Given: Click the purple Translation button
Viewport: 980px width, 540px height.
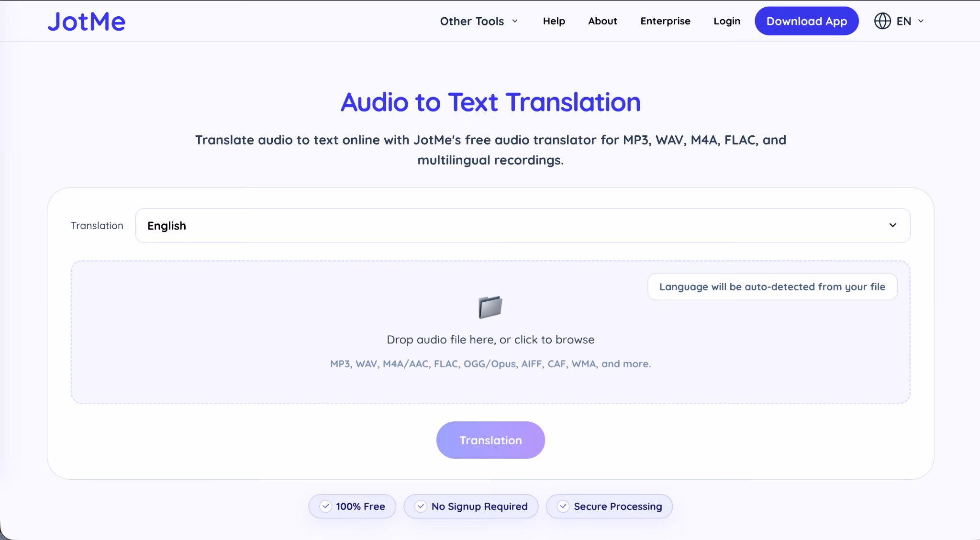Looking at the screenshot, I should click(x=490, y=440).
